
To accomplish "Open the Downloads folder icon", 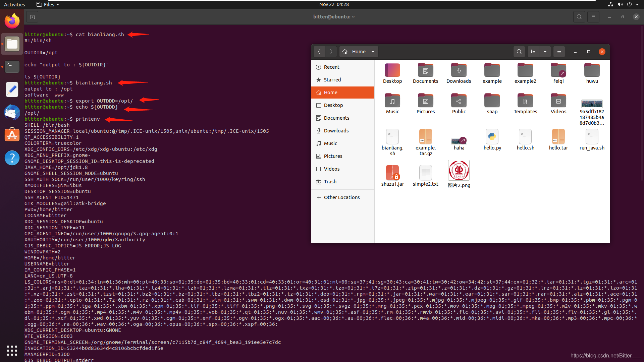I will pos(459,70).
